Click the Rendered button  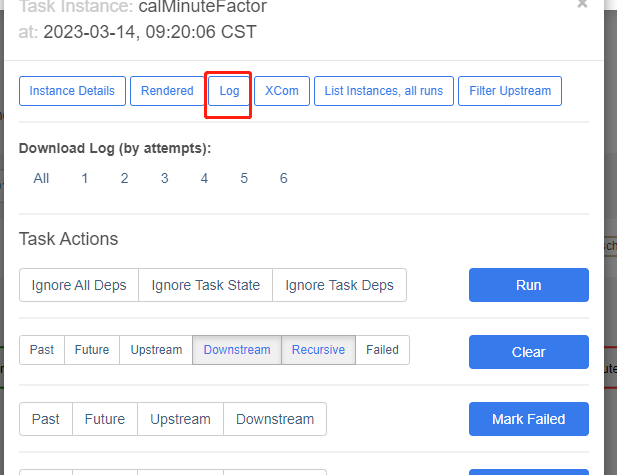click(x=167, y=91)
